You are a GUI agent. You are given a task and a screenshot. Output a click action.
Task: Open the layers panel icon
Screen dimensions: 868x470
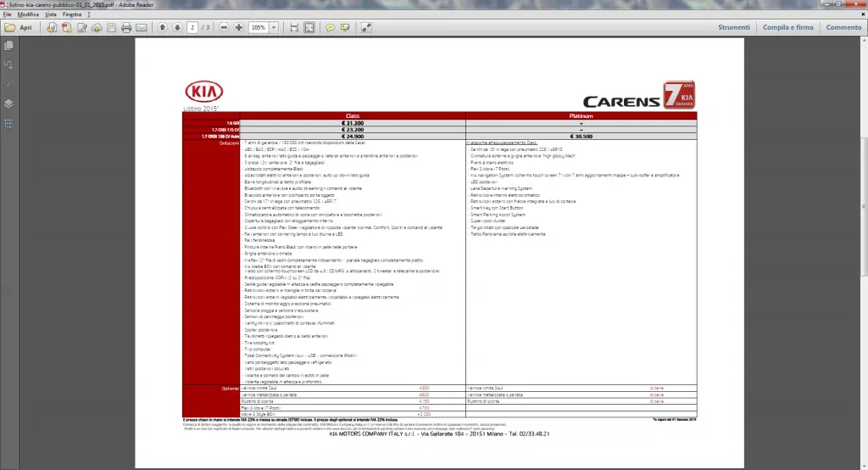click(8, 104)
